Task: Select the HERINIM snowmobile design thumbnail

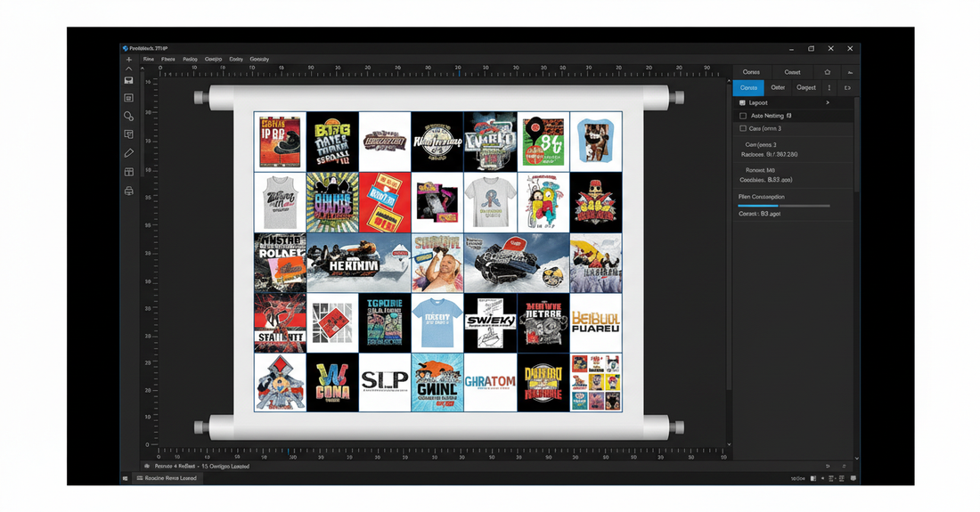Action: pyautogui.click(x=359, y=263)
